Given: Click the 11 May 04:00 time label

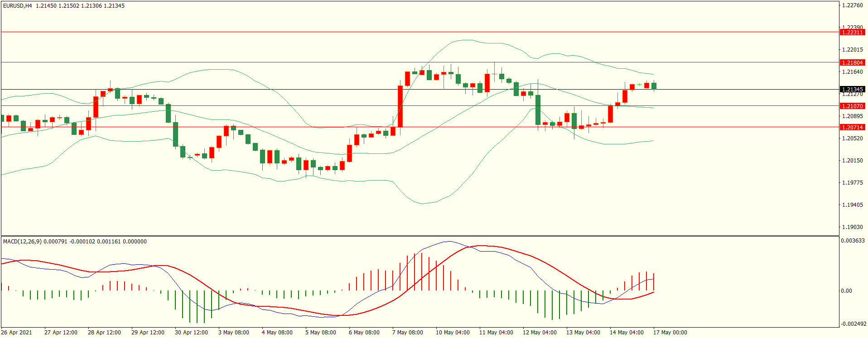Looking at the screenshot, I should tap(496, 333).
